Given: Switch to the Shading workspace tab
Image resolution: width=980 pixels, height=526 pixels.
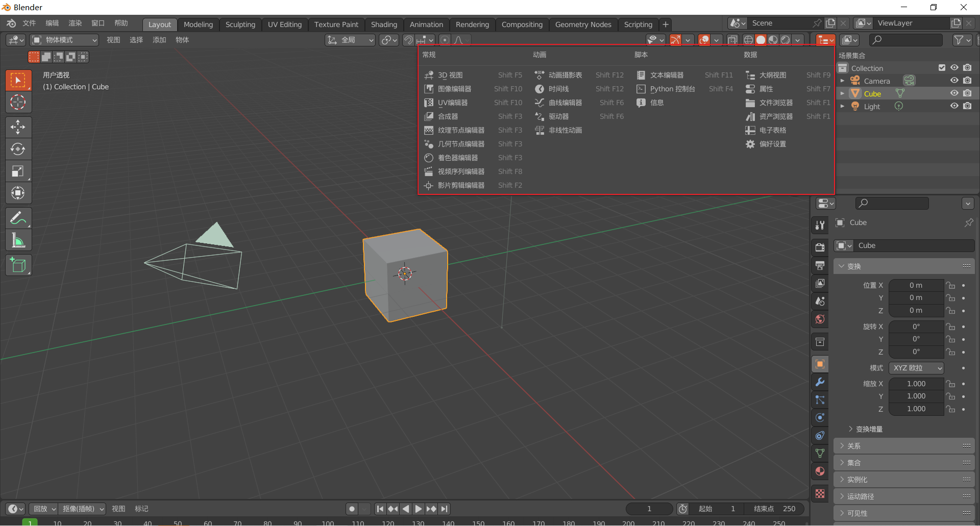Looking at the screenshot, I should pyautogui.click(x=384, y=24).
